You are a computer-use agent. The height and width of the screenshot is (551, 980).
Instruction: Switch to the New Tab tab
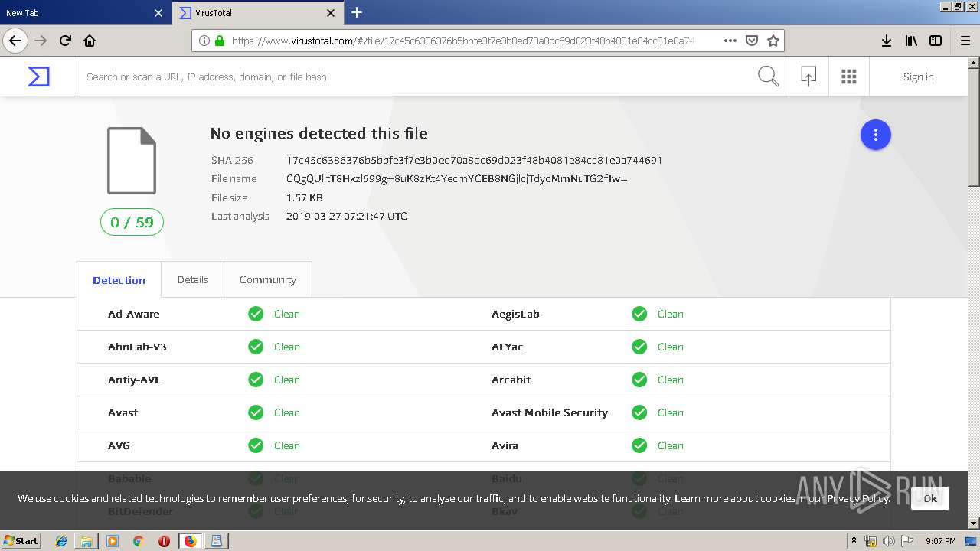click(84, 13)
